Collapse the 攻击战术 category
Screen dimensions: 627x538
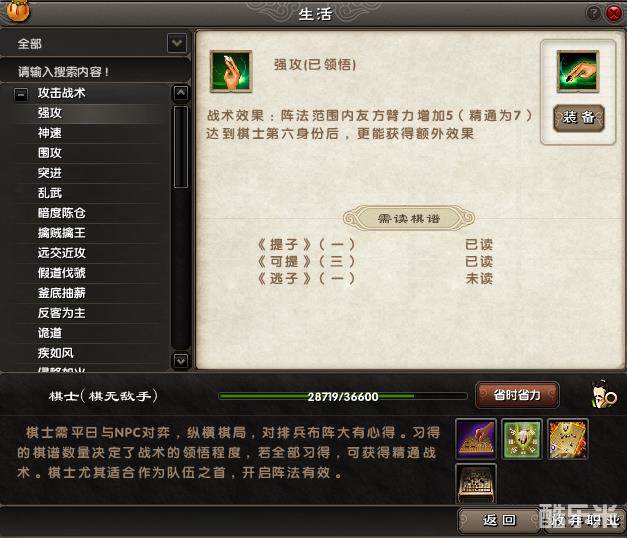tap(21, 94)
